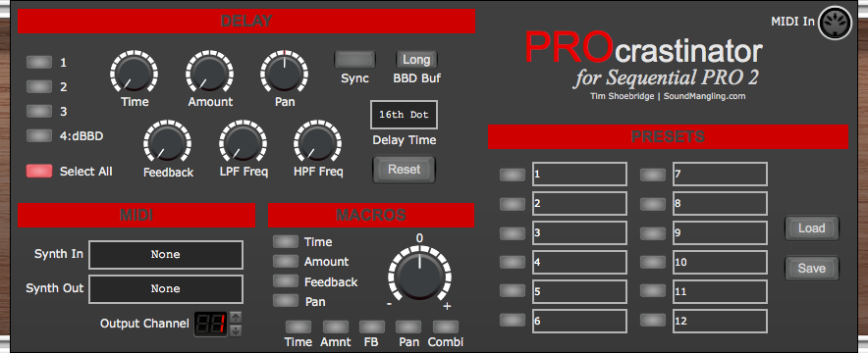Click the SoundMangling.com credit text
This screenshot has height=353, width=868.
coord(704,96)
